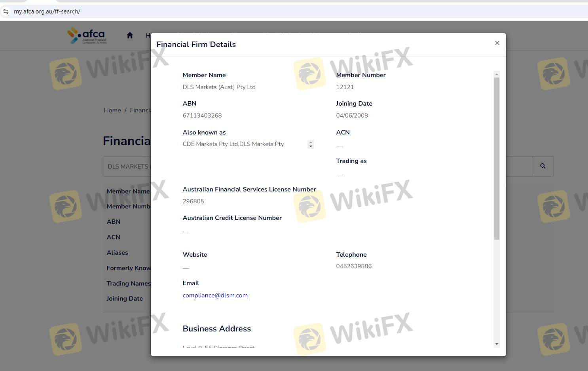Click the AFCA logo
Image resolution: width=588 pixels, height=371 pixels.
(87, 36)
